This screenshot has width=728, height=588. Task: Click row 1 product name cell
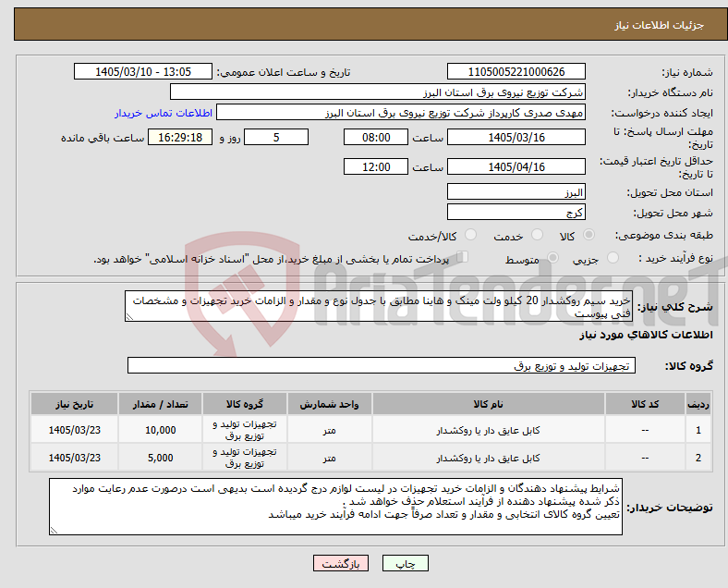tap(489, 430)
